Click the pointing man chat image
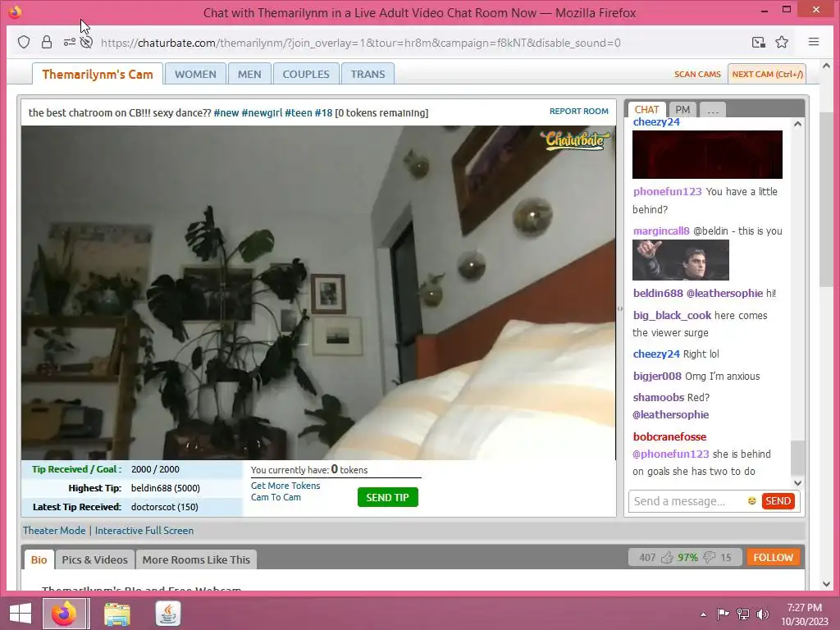This screenshot has height=630, width=840. coord(680,260)
